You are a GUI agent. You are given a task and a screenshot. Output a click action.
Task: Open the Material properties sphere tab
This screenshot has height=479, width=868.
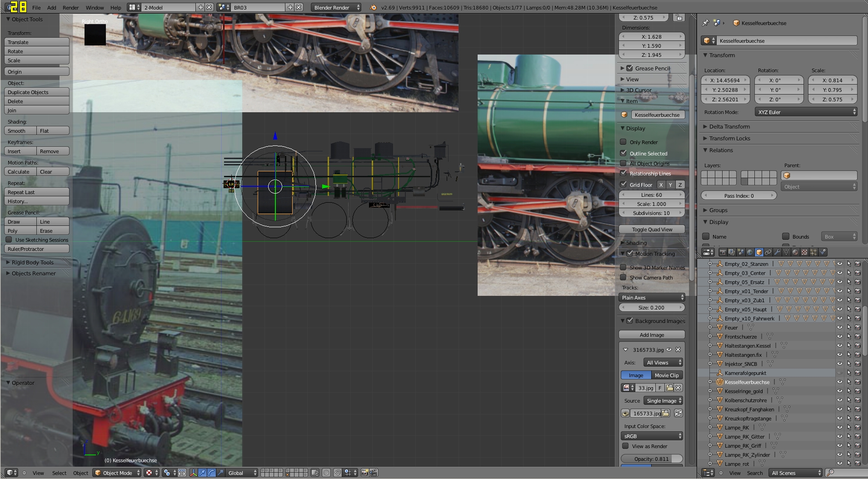tap(795, 252)
